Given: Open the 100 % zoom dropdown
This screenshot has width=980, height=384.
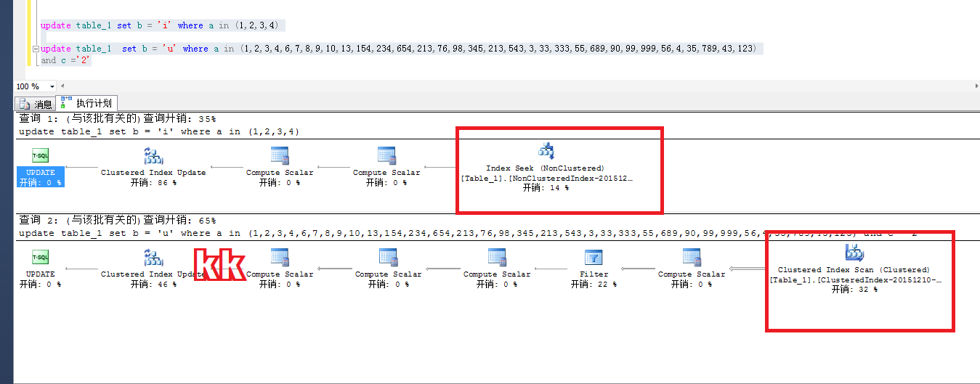Looking at the screenshot, I should [53, 86].
